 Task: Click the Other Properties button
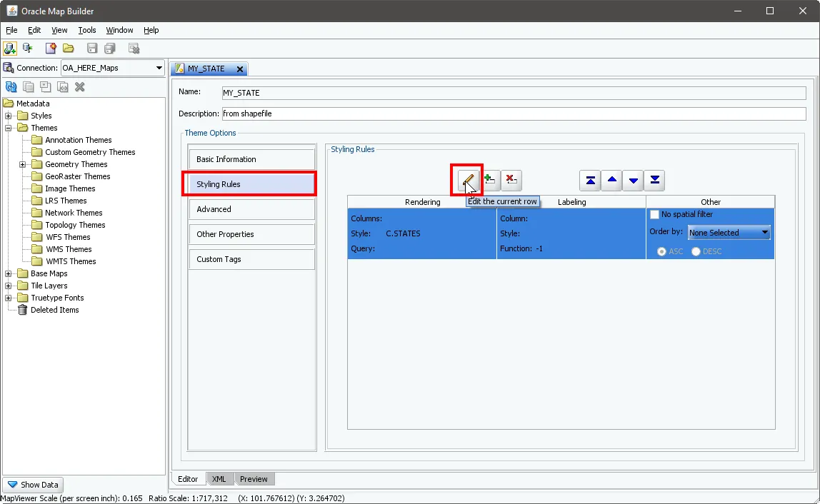click(251, 234)
